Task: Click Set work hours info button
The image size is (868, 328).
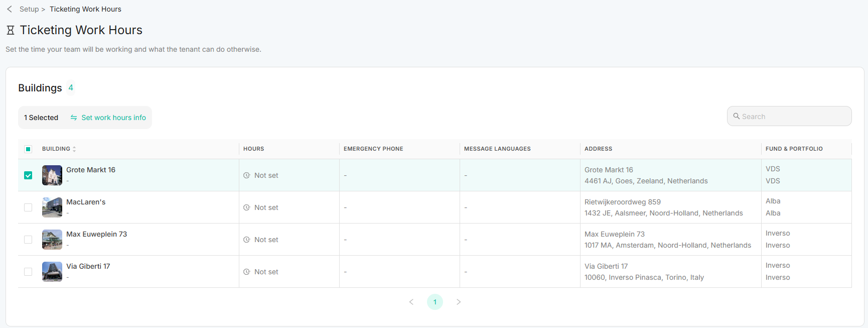Action: point(108,118)
